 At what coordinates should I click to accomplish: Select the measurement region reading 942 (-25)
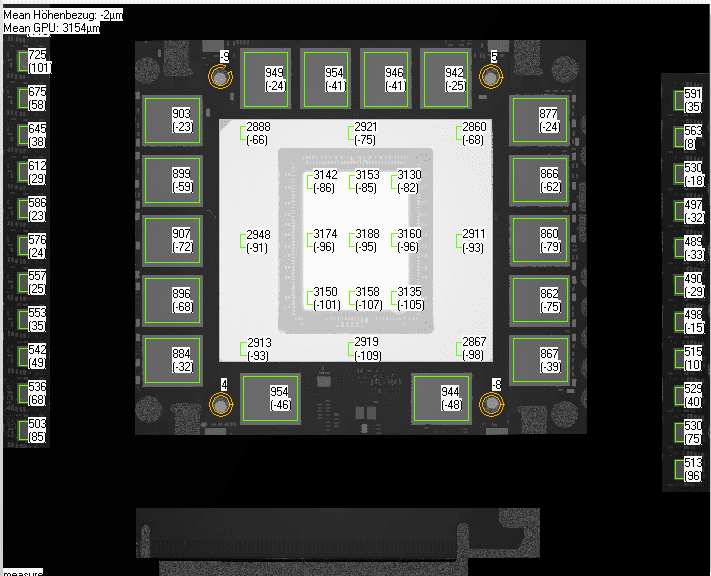click(446, 79)
